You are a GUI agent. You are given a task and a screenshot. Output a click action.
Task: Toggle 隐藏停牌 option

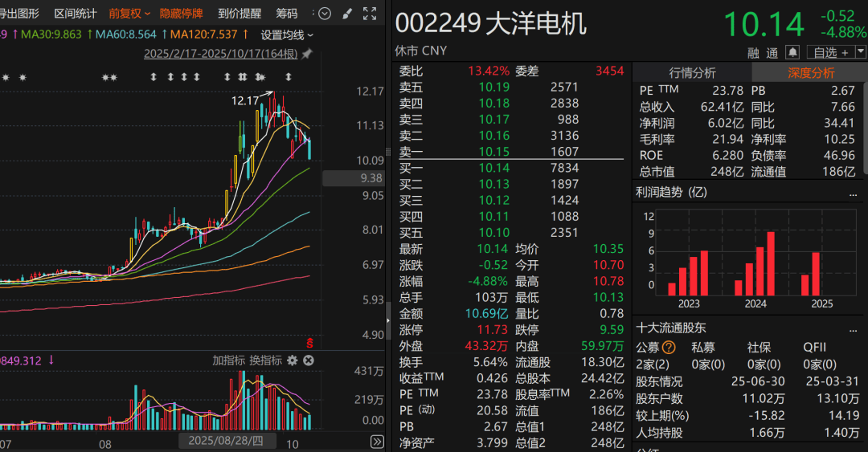(181, 14)
